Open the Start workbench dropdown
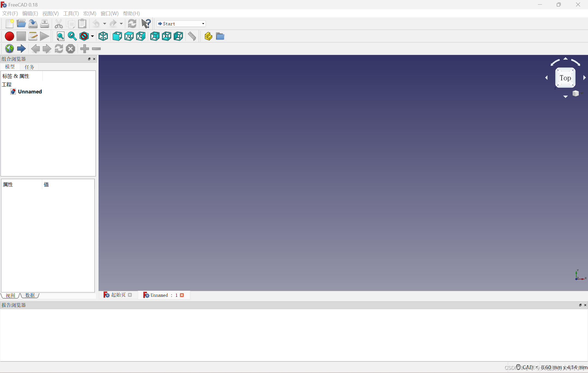 point(181,24)
